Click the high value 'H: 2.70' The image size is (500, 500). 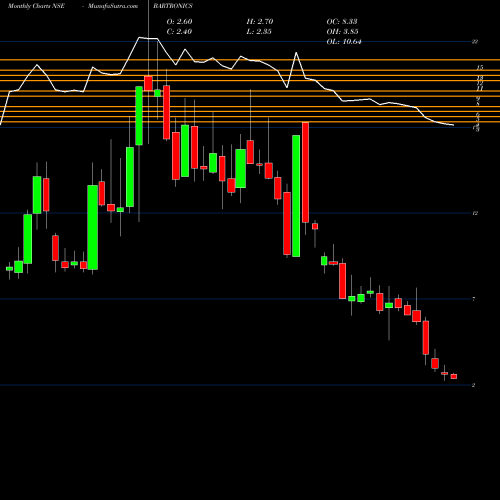[260, 22]
